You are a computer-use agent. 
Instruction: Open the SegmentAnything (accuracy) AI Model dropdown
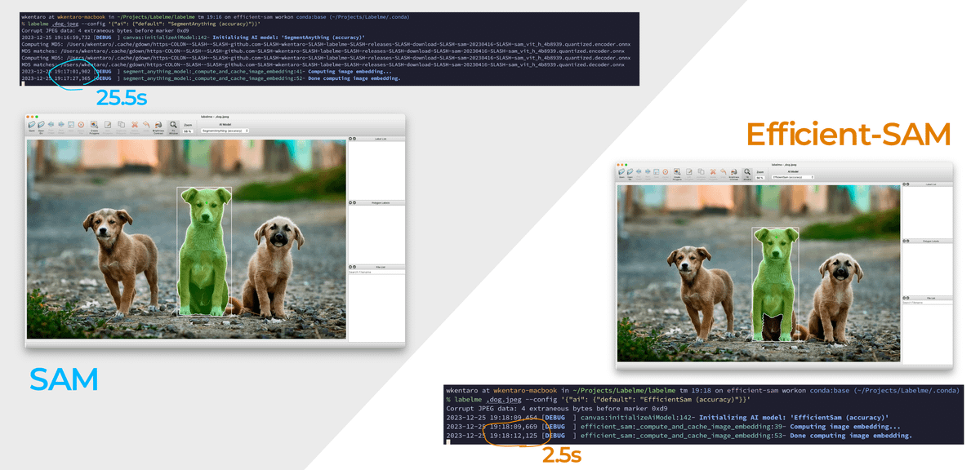tap(225, 131)
